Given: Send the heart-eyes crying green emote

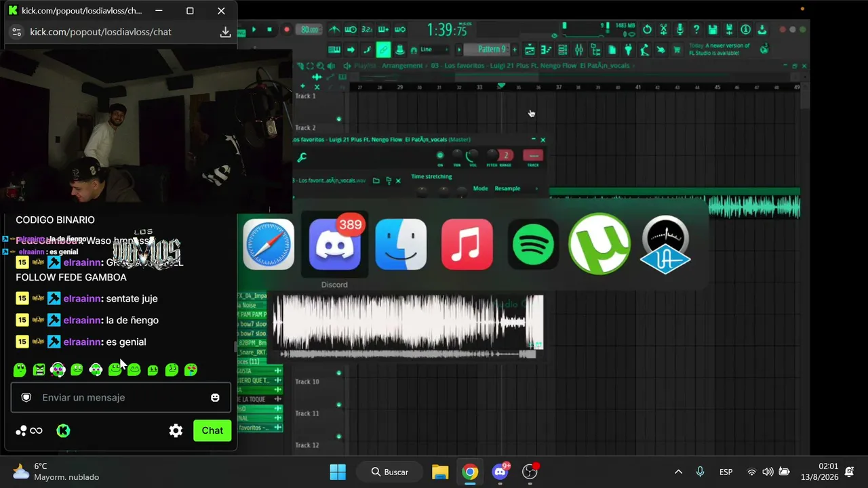Looking at the screenshot, I should coord(191,369).
